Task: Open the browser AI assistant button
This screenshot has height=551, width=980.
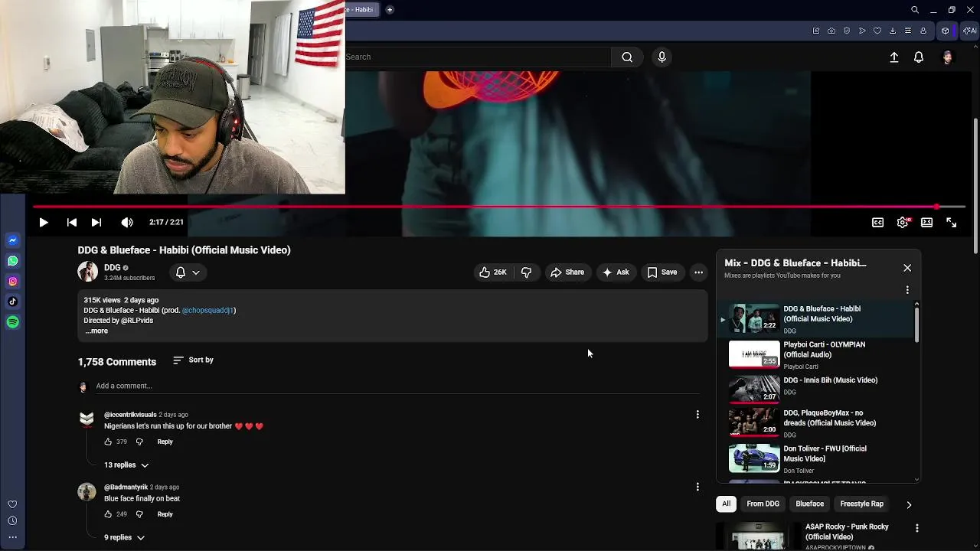Action: pyautogui.click(x=969, y=31)
